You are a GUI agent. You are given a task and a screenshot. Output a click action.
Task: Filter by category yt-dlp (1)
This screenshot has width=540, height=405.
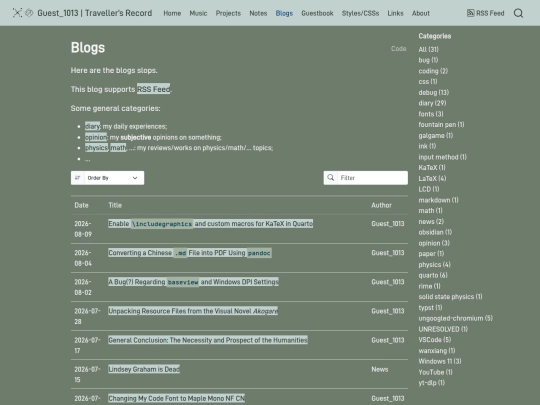click(x=432, y=383)
